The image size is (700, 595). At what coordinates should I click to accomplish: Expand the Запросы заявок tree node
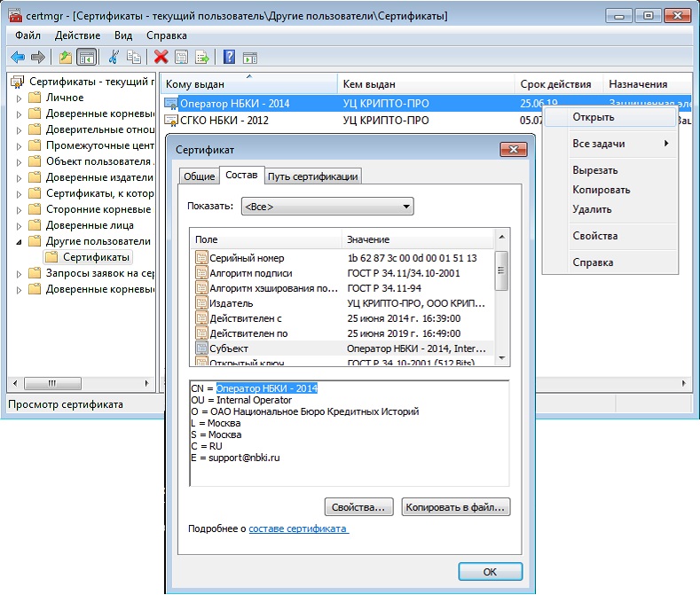click(x=19, y=274)
